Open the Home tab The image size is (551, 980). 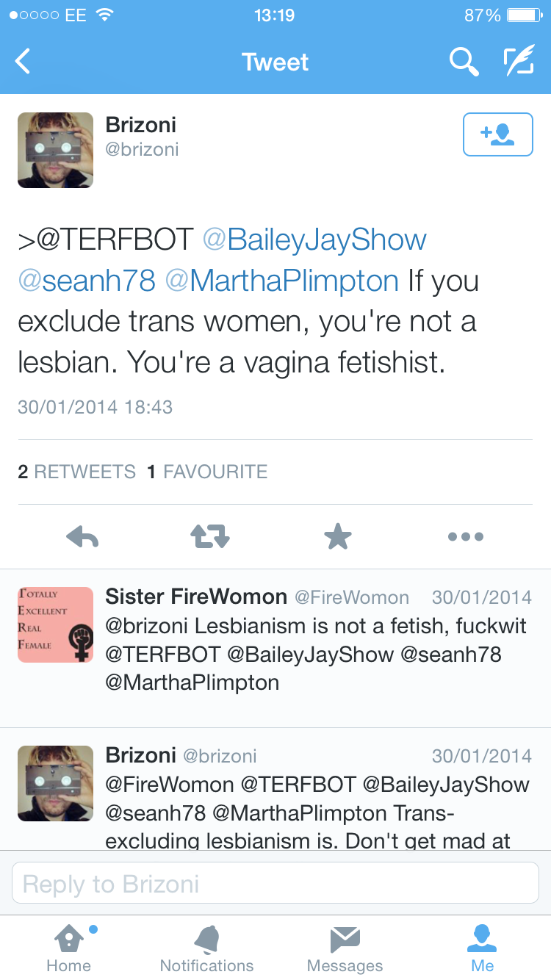[x=68, y=948]
